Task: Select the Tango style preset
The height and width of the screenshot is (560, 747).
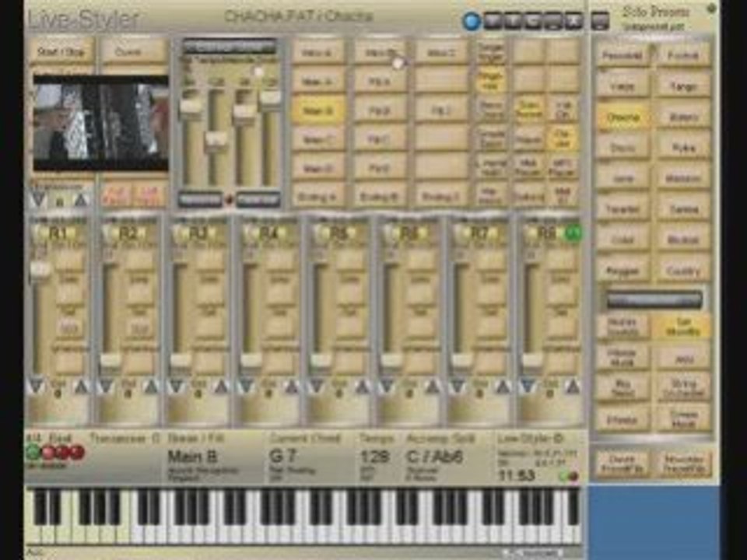Action: click(x=683, y=86)
